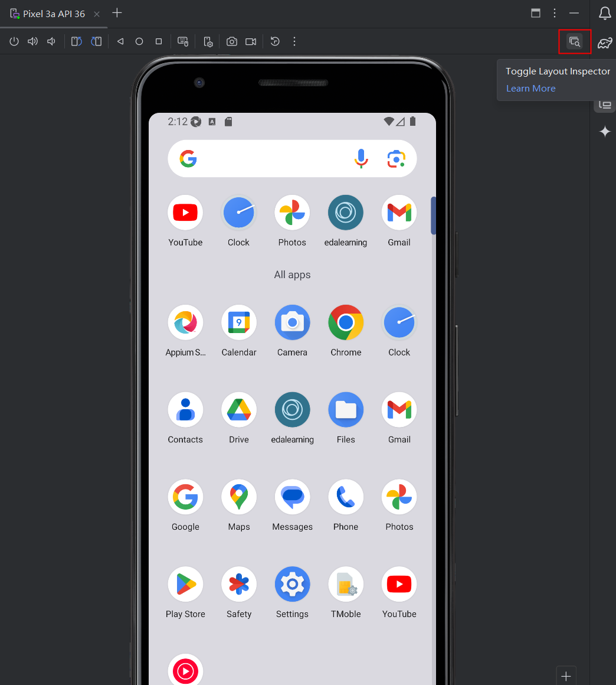The image size is (616, 685).
Task: Start screen recording with video icon
Action: pyautogui.click(x=251, y=41)
